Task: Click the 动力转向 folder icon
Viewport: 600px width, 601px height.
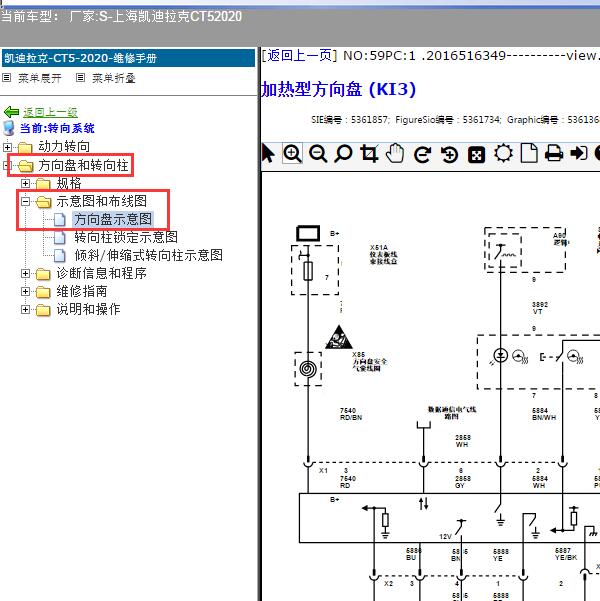Action: [25, 147]
